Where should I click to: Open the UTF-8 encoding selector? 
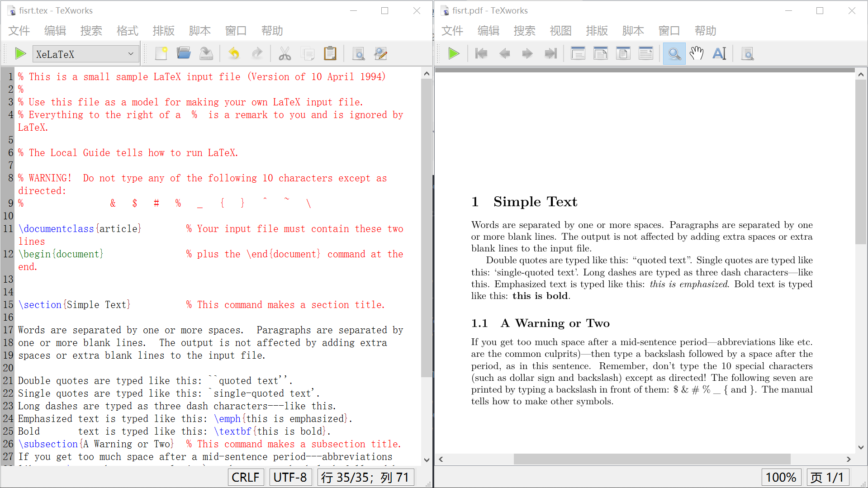[290, 477]
